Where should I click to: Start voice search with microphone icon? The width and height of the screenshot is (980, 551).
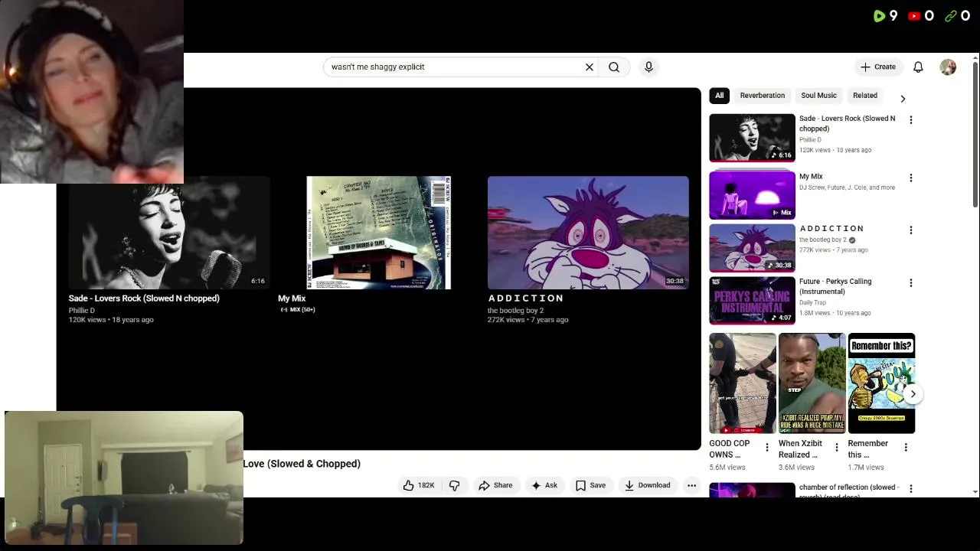[648, 67]
